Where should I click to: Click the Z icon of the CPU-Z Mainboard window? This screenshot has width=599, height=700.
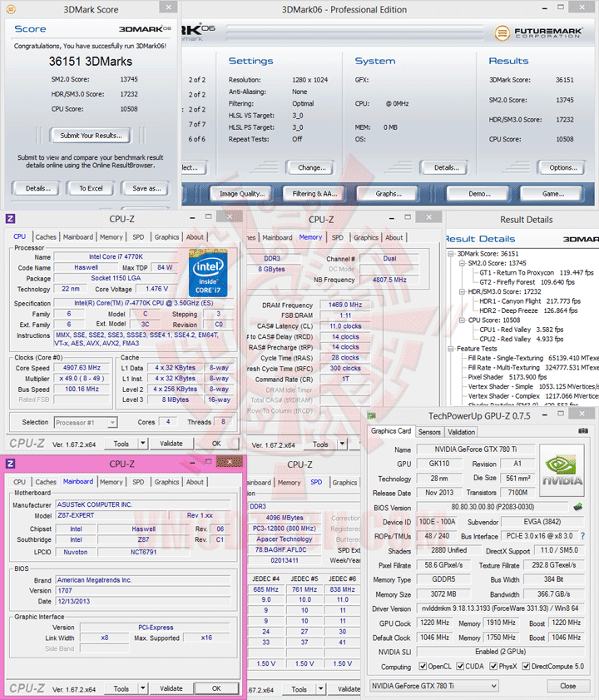[x=10, y=464]
